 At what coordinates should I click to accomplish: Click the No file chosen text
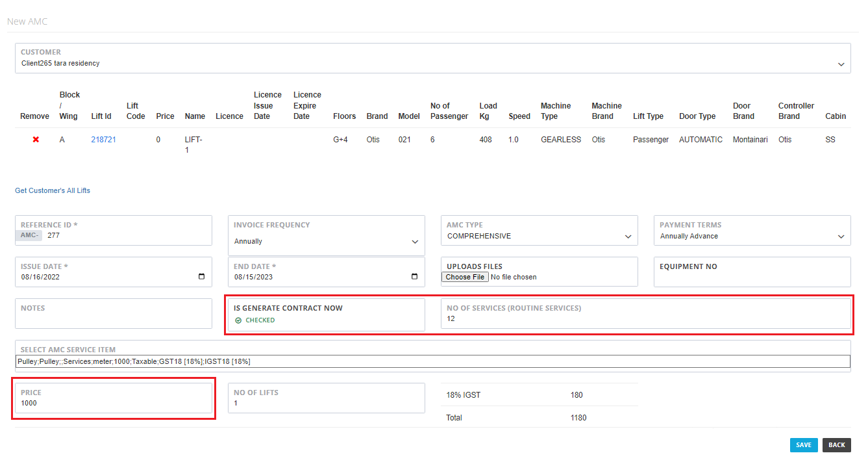coord(514,277)
